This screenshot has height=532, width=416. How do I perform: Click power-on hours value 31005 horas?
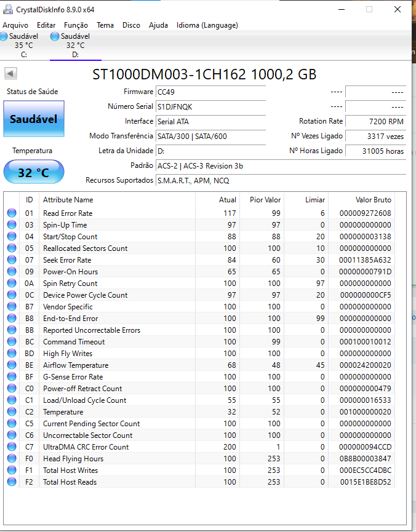click(x=375, y=151)
